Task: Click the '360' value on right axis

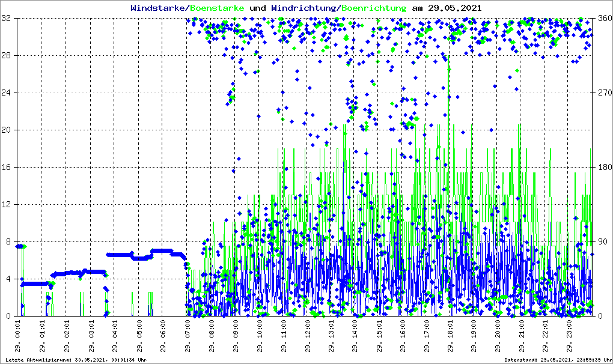Action: pos(603,19)
